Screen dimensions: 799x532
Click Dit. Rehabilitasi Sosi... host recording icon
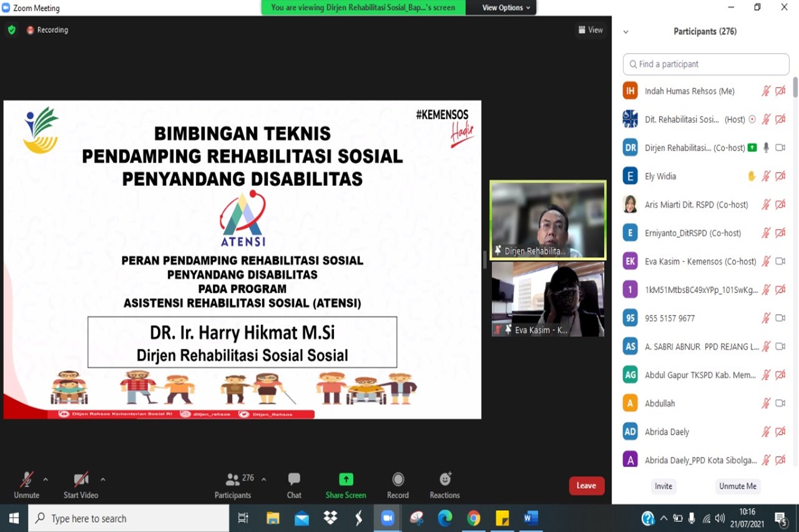[x=752, y=119]
